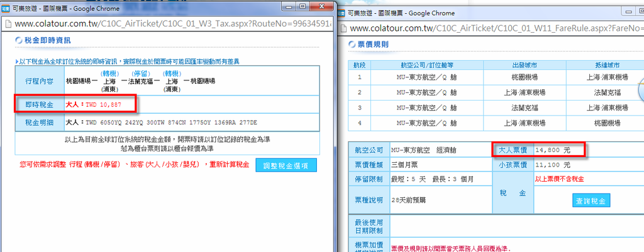Click the 最後使用日期限制 label
This screenshot has height=252, width=644.
click(369, 226)
